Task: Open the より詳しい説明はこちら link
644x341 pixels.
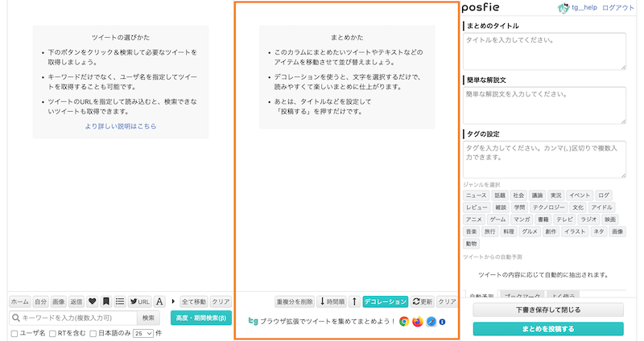Action: (121, 126)
